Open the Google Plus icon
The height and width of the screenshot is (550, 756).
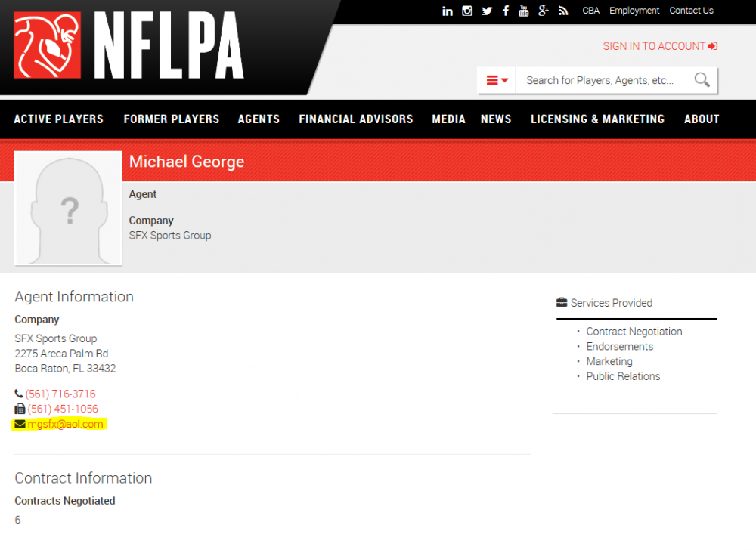point(544,11)
